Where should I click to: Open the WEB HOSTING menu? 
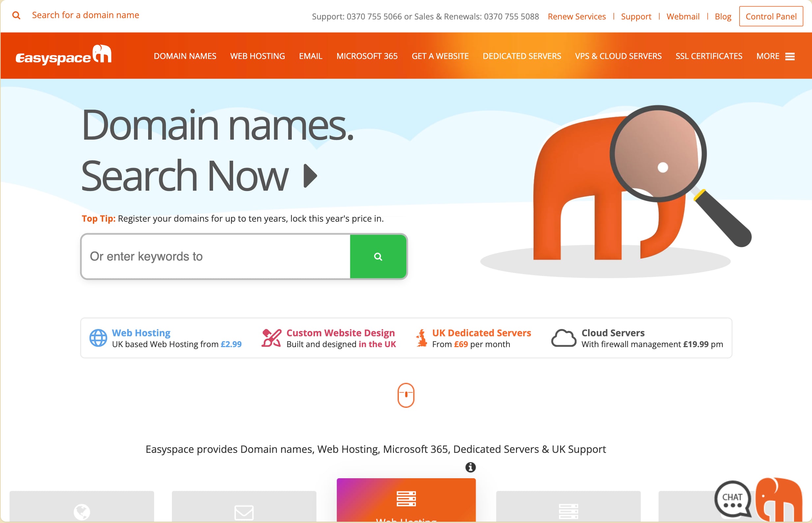pyautogui.click(x=257, y=56)
